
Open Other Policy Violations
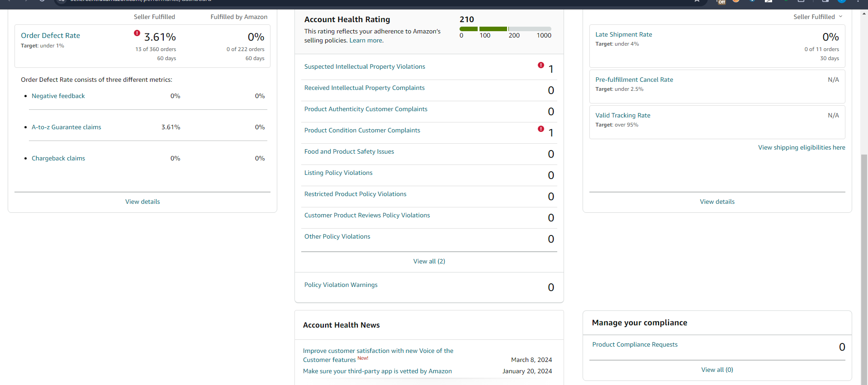(x=337, y=236)
